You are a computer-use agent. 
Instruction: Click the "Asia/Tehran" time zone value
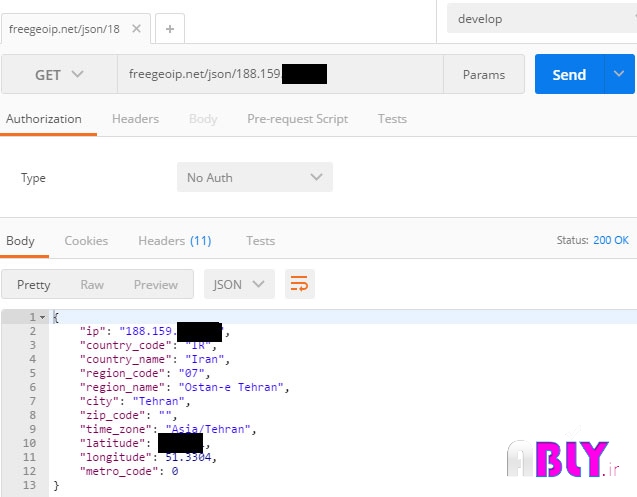point(208,429)
